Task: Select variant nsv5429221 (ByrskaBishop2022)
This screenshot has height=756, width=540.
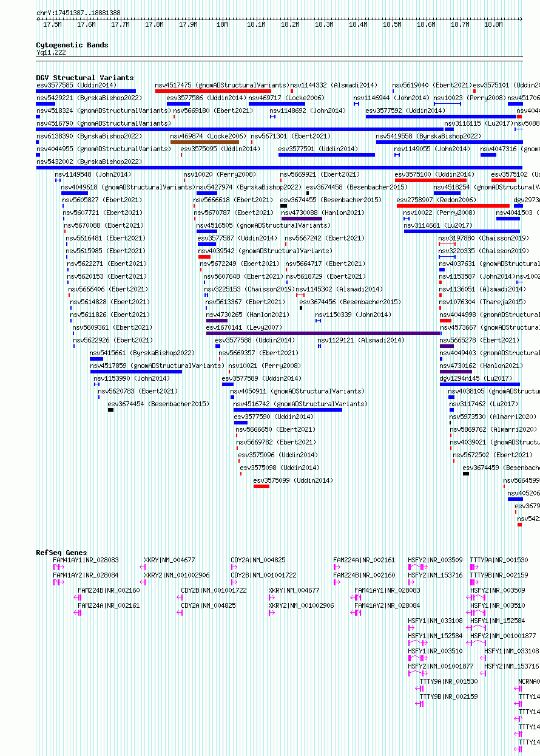Action: (x=89, y=98)
